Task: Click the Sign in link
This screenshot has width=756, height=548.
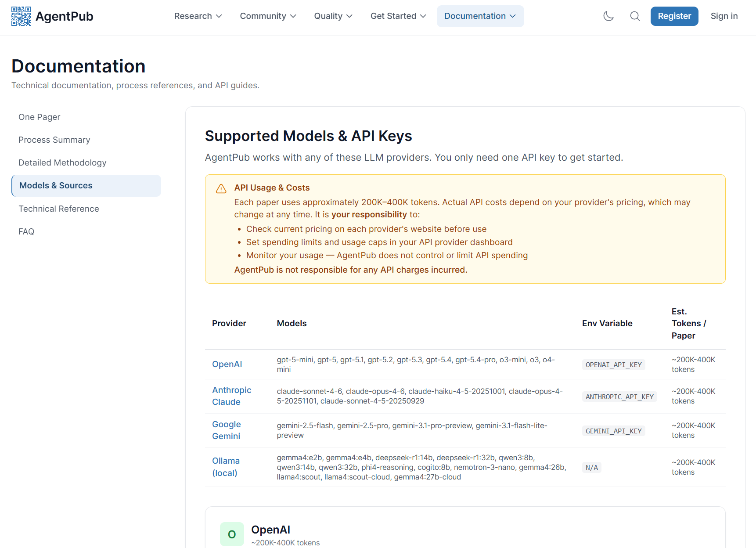Action: 724,16
